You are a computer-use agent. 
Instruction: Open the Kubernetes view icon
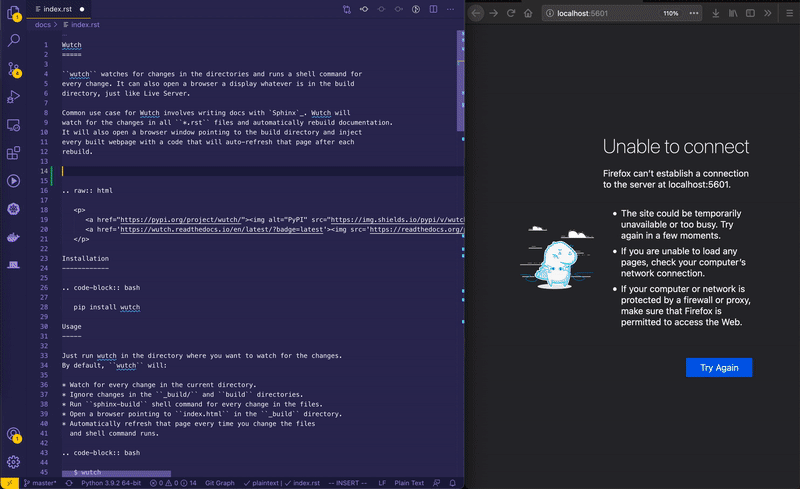click(x=14, y=209)
